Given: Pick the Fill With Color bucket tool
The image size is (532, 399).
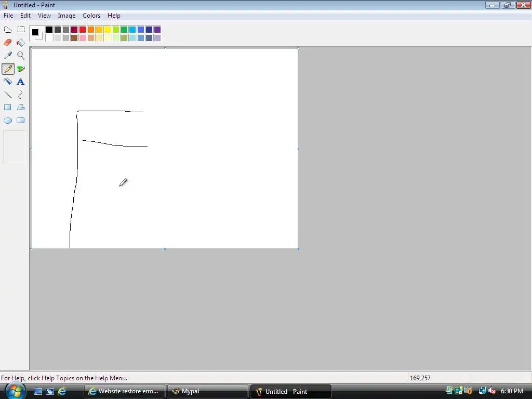Looking at the screenshot, I should pos(21,43).
